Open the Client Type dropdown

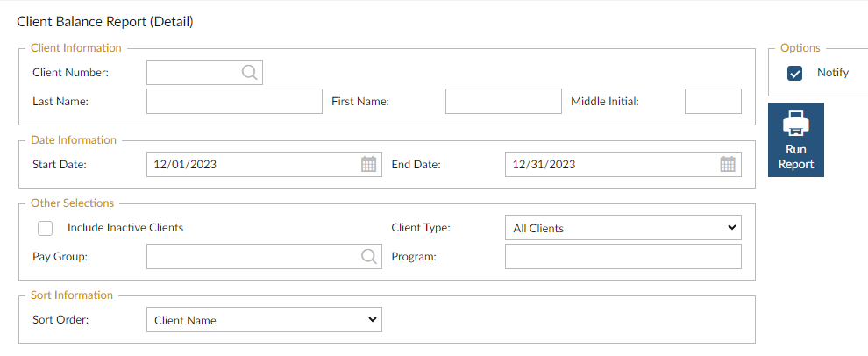[623, 228]
